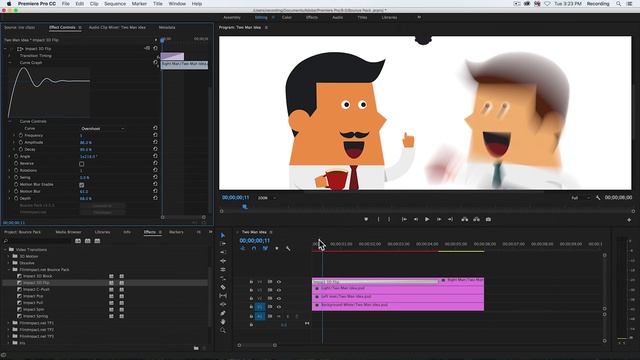Switch to the Color workspace
640x360 pixels.
coord(287,18)
